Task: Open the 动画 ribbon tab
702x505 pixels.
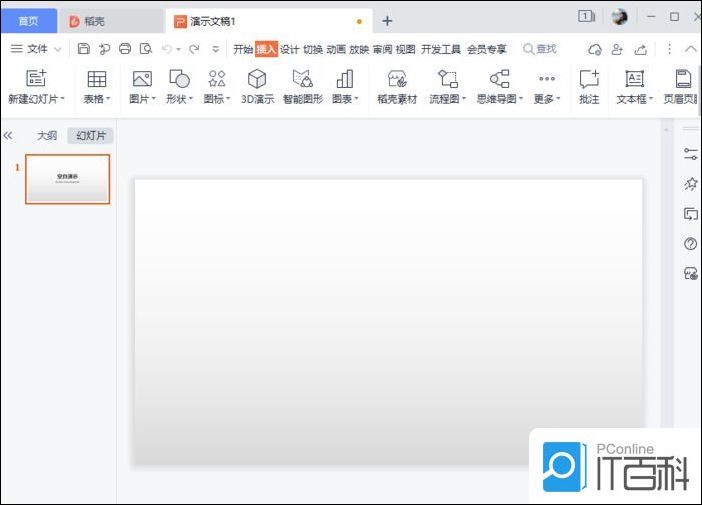Action: point(336,49)
